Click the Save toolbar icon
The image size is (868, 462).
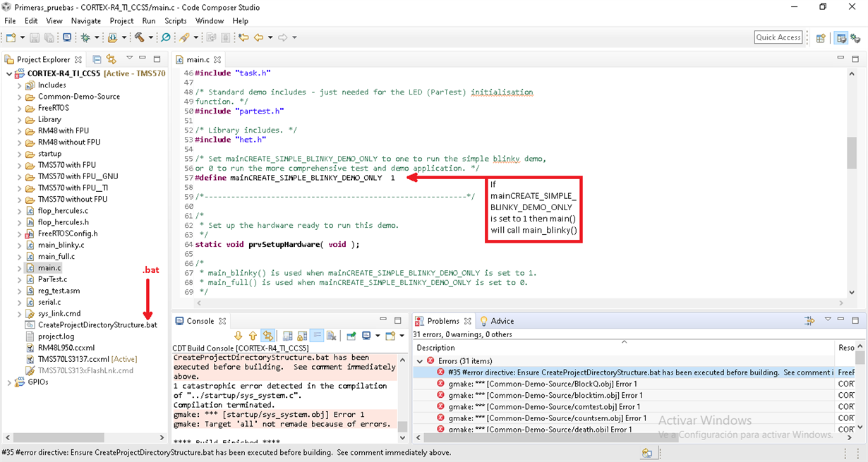35,37
